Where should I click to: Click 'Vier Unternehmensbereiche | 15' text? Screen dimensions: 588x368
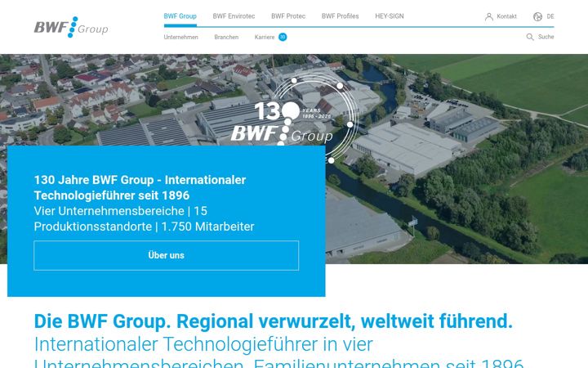120,211
